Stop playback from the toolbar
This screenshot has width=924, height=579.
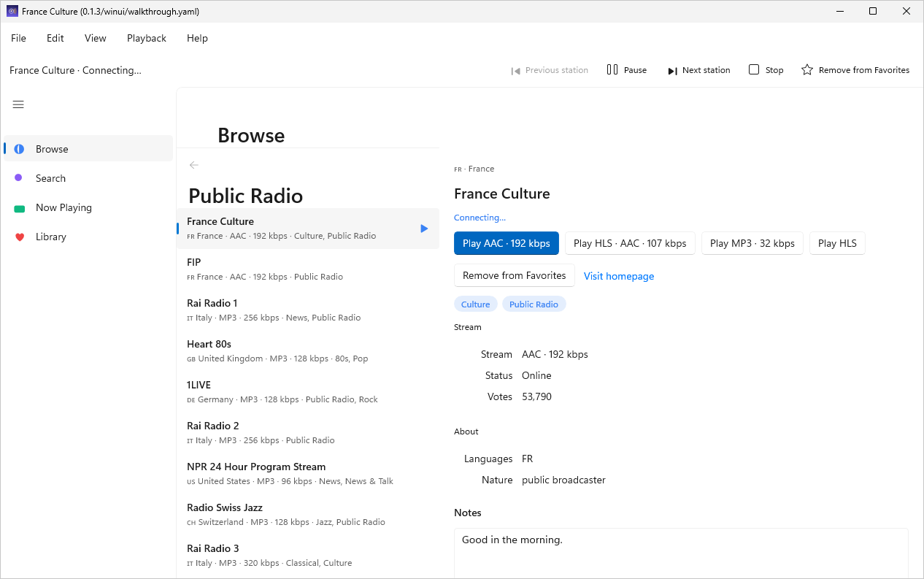(x=766, y=70)
